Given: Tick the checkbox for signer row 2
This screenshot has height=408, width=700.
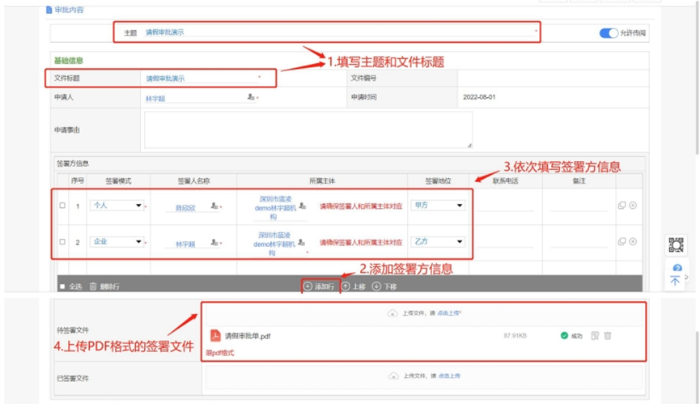Looking at the screenshot, I should [62, 242].
